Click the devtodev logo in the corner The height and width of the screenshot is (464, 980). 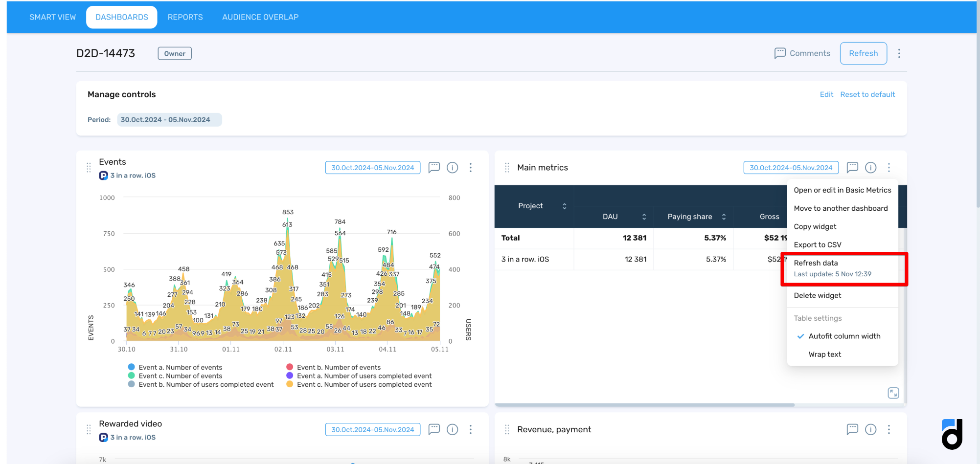pyautogui.click(x=952, y=434)
